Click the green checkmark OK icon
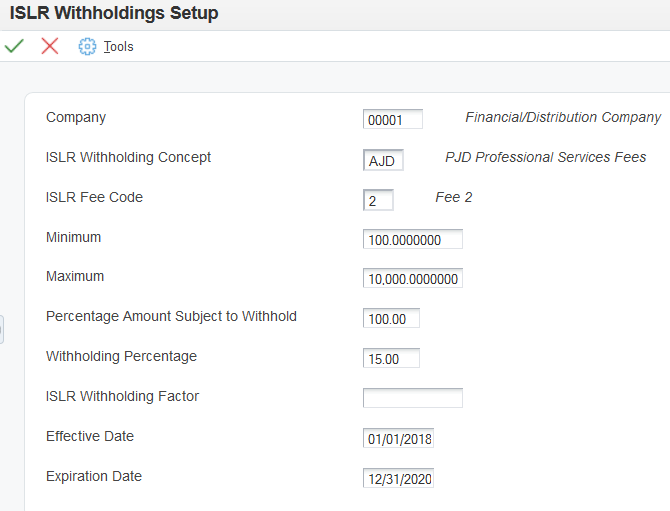 pos(14,46)
